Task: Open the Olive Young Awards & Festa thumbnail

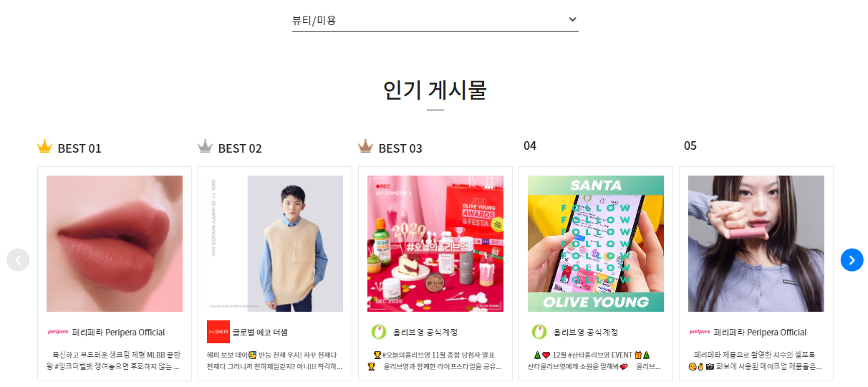Action: point(435,244)
